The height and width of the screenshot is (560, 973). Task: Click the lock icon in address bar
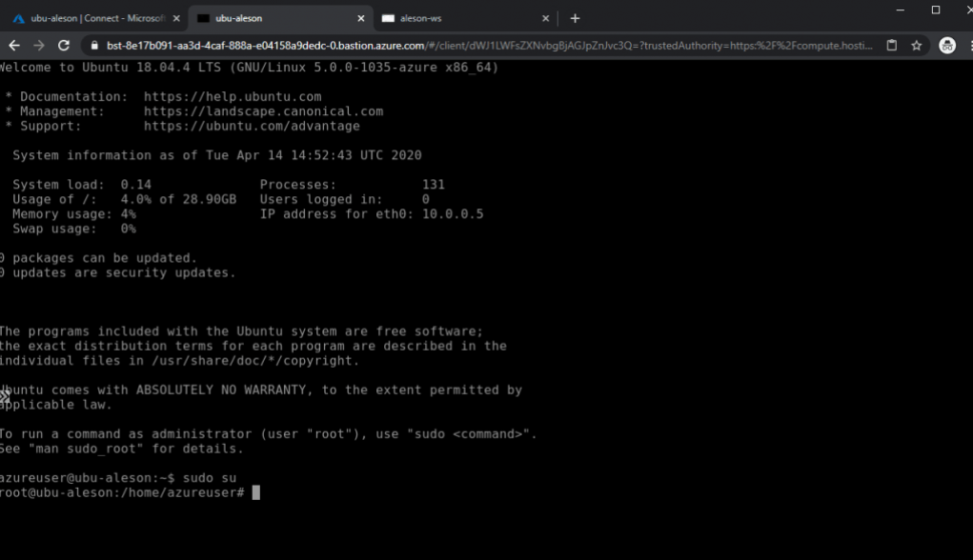(94, 46)
